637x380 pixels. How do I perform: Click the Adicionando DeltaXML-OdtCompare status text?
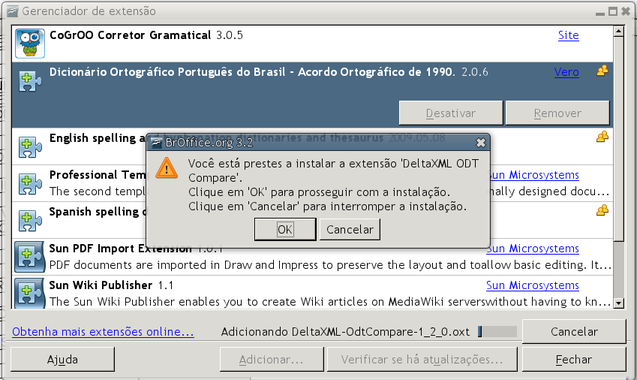point(345,332)
